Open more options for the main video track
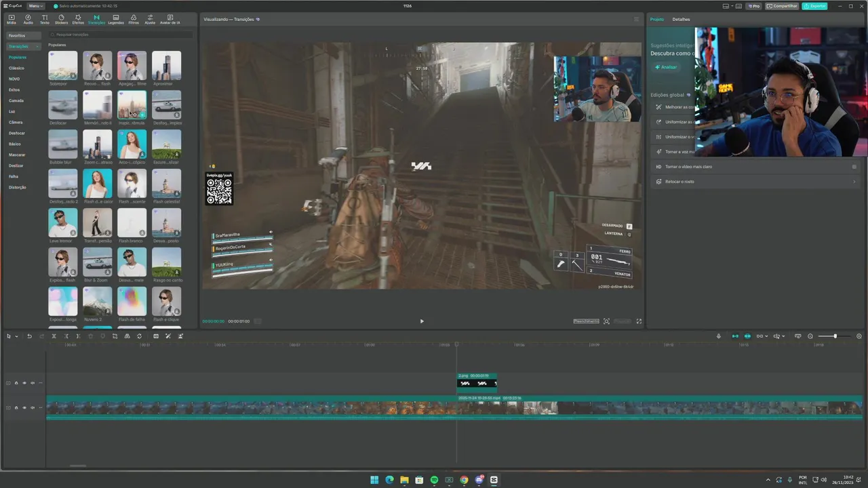Screen dimensions: 868x488 click(41, 407)
